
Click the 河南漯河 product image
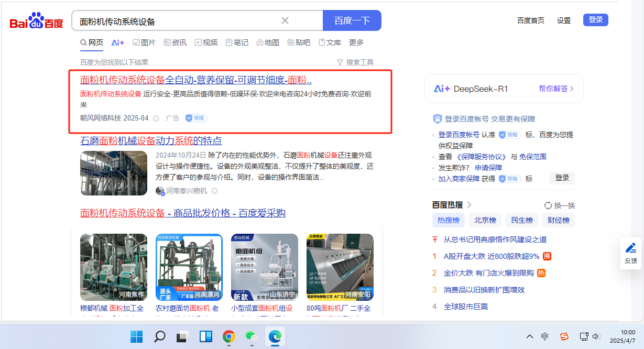click(x=189, y=267)
